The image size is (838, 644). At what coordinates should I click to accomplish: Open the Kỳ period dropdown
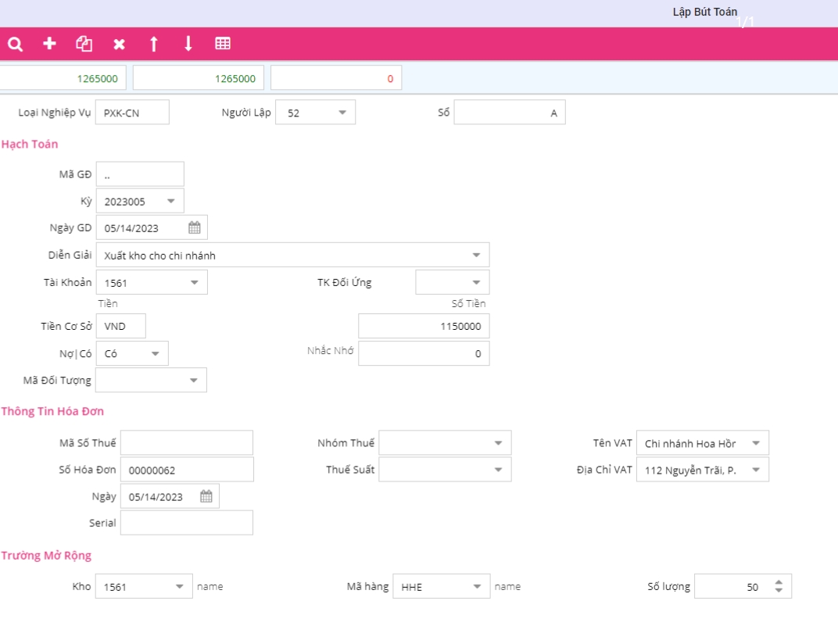(x=171, y=202)
